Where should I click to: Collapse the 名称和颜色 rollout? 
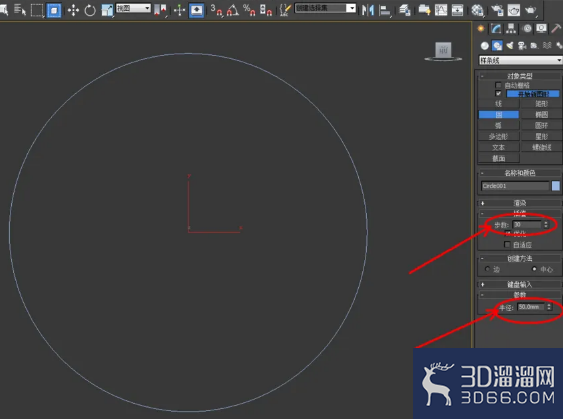(519, 173)
